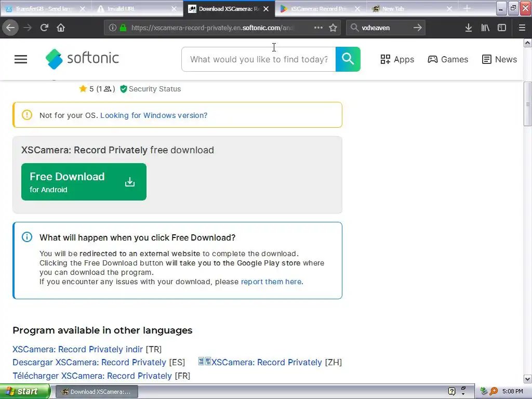This screenshot has width=532, height=399.
Task: Open Looking for Windows version link
Action: [x=154, y=115]
